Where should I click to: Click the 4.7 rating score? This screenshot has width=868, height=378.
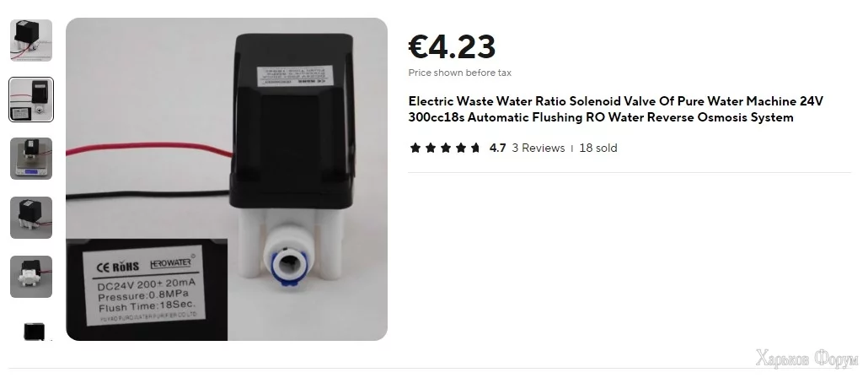498,148
